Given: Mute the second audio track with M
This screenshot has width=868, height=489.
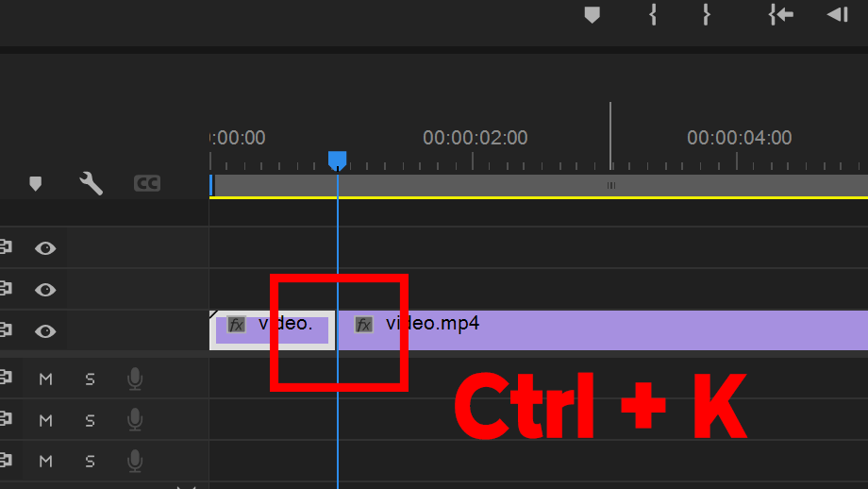Looking at the screenshot, I should coord(46,421).
